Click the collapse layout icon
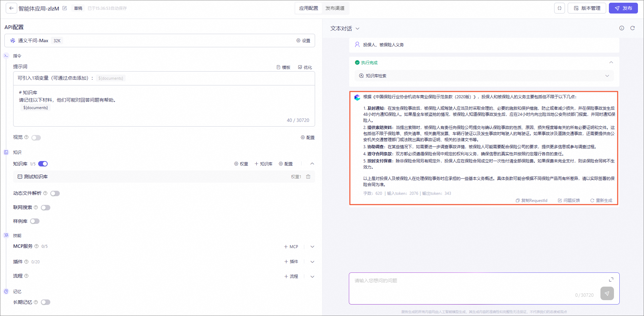Viewport: 644px width, 316px height. tap(560, 8)
